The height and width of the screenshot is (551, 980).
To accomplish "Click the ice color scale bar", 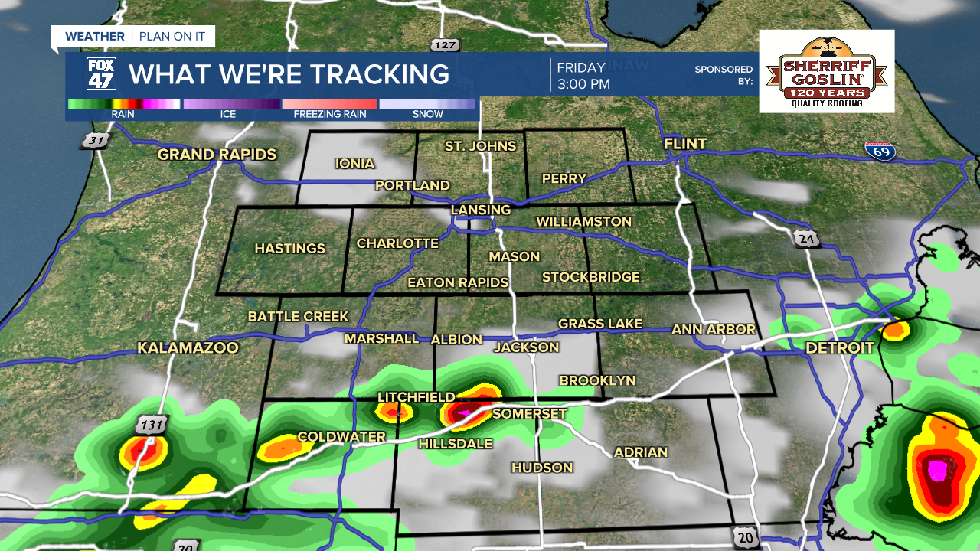I will (x=231, y=104).
